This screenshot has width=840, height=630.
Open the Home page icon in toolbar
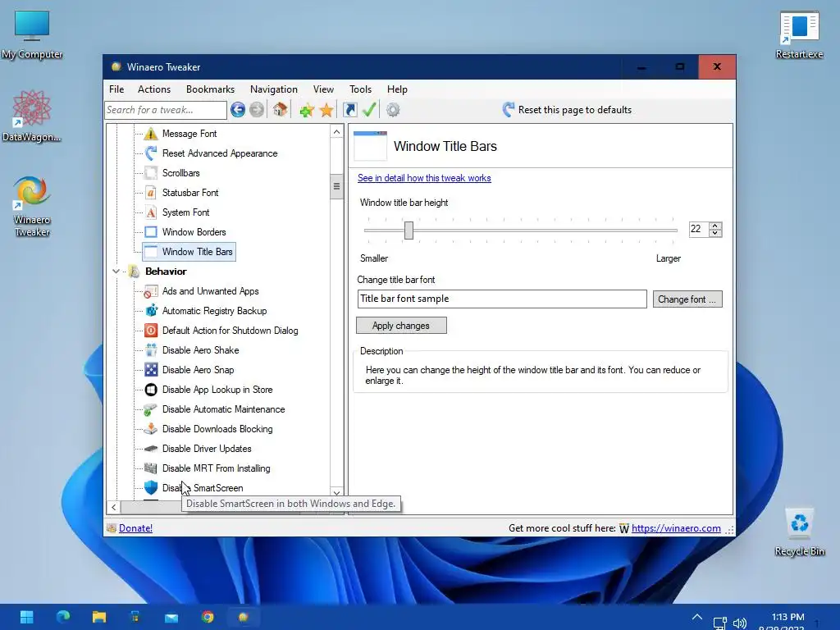click(x=281, y=109)
